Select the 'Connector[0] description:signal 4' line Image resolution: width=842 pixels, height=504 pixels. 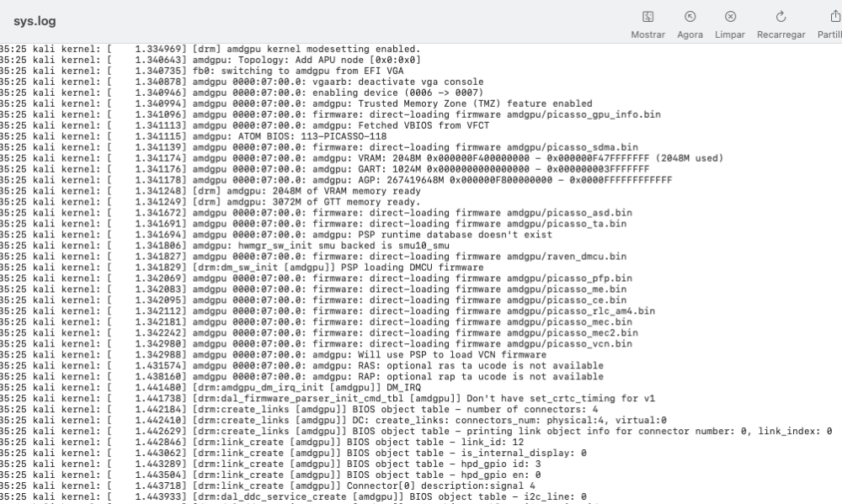click(268, 485)
